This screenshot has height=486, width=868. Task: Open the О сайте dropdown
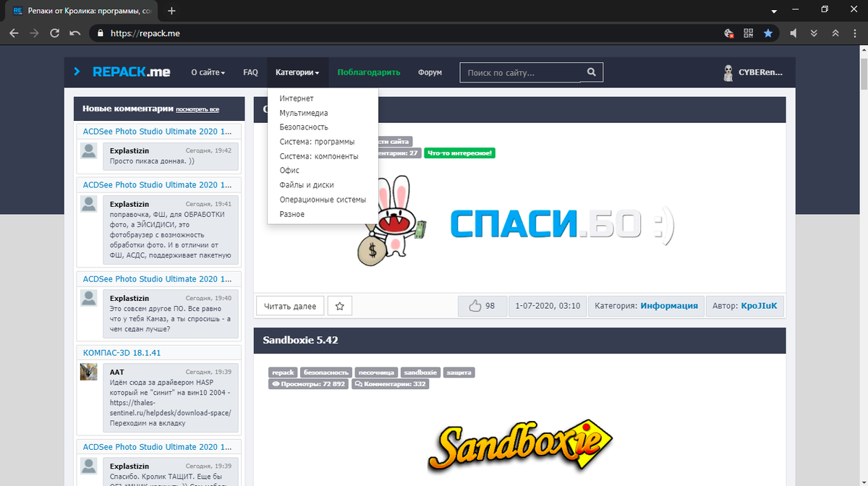208,72
